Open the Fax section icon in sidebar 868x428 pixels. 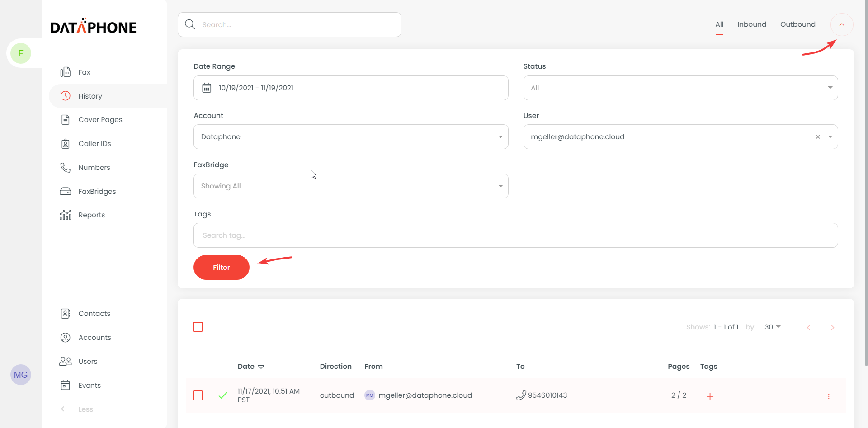(x=66, y=72)
